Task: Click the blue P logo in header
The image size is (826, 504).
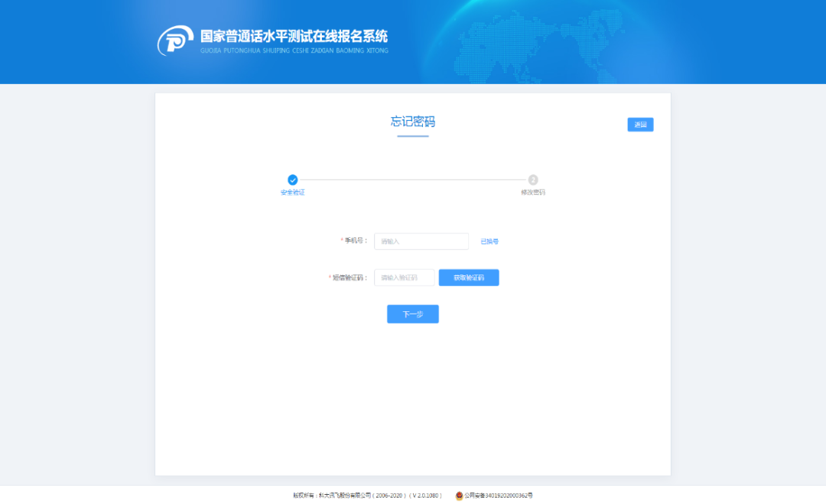Action: point(176,41)
